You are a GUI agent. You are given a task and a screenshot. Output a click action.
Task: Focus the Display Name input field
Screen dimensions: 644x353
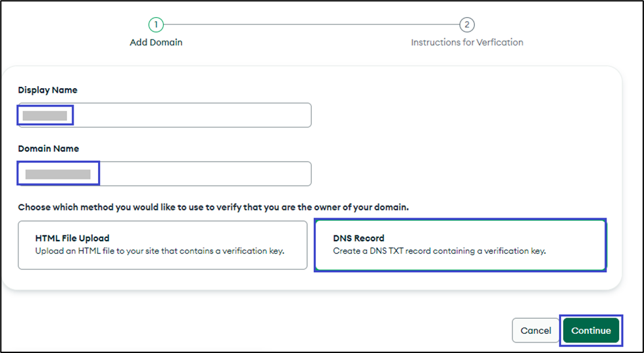191,115
